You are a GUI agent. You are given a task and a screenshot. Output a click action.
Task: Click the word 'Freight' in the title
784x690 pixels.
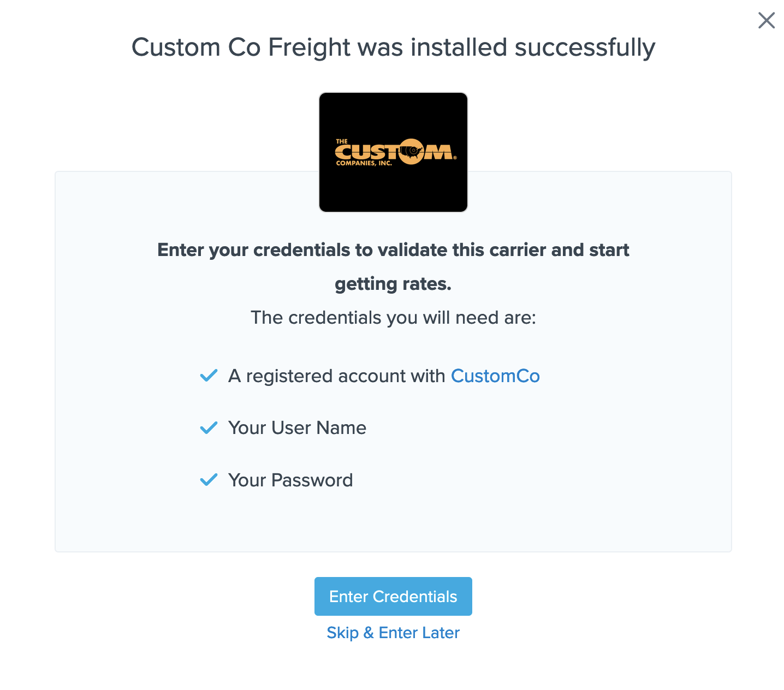click(309, 47)
